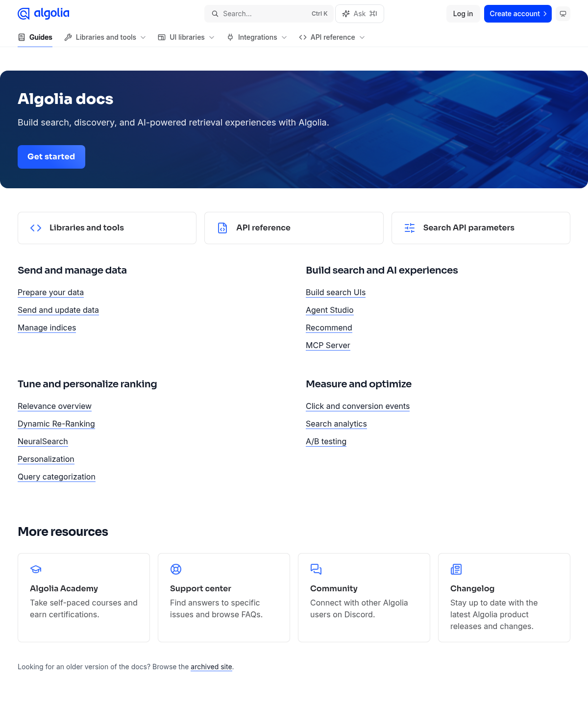Click the Integrations plug icon
588x707 pixels.
tap(230, 37)
